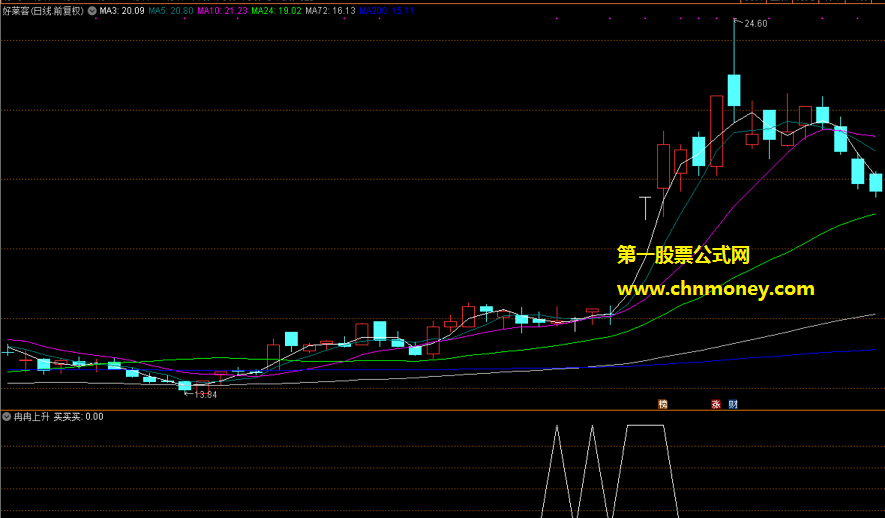Click the 13.84 low price label
The height and width of the screenshot is (518, 885).
(x=205, y=395)
